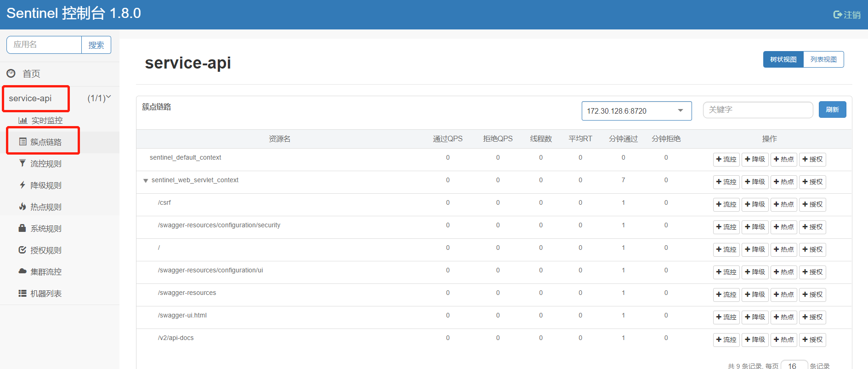Click the service-api page heading
Viewport: 868px width, 369px height.
pos(188,63)
